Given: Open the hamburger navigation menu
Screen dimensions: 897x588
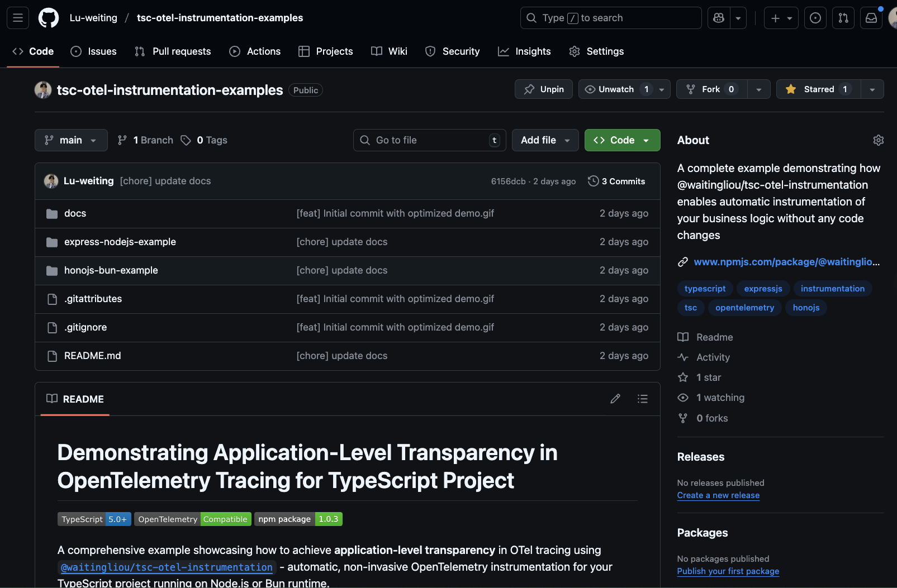Looking at the screenshot, I should click(x=18, y=18).
